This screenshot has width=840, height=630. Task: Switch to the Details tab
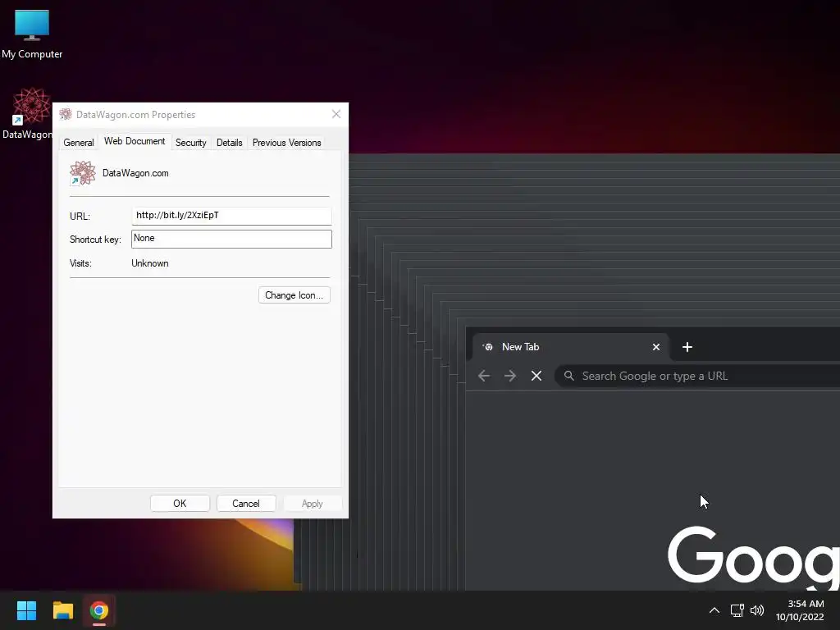pos(230,143)
